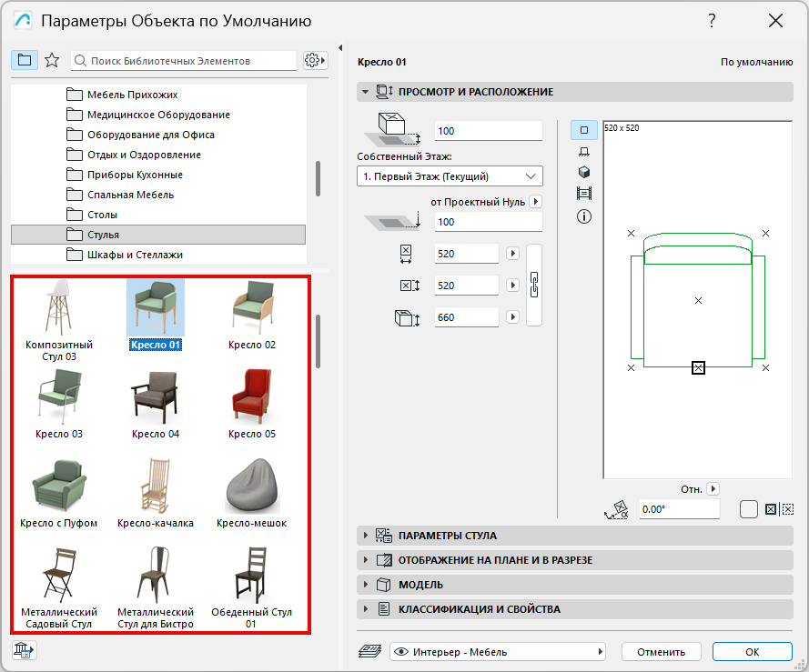Select 2D symbol preview mode
Viewport: 809px width, 672px height.
point(584,130)
